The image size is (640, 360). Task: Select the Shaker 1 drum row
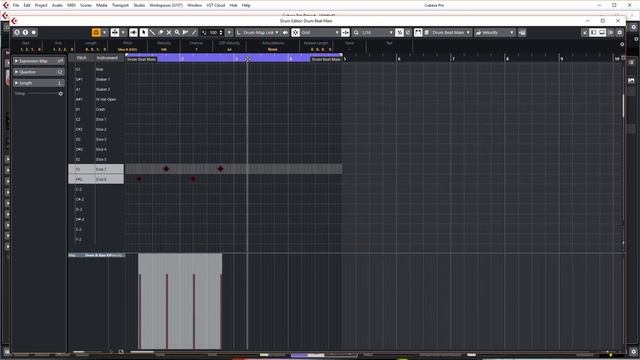tap(96, 79)
